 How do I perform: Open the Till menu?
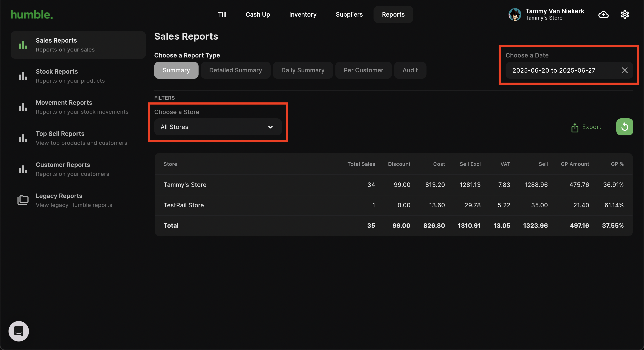point(222,14)
